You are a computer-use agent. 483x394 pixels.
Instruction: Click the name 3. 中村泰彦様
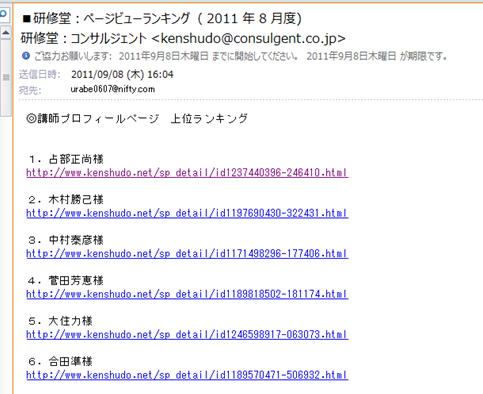pyautogui.click(x=66, y=240)
